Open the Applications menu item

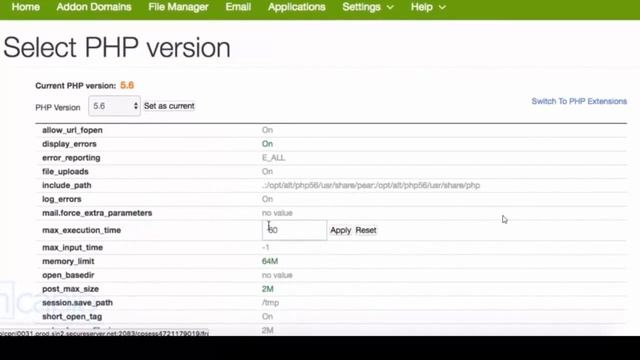pyautogui.click(x=297, y=7)
